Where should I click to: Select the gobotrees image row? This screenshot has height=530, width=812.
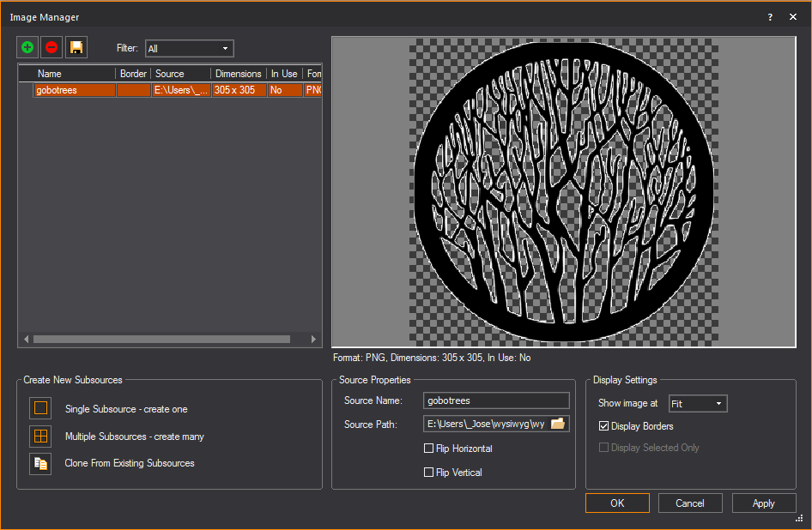coord(74,89)
